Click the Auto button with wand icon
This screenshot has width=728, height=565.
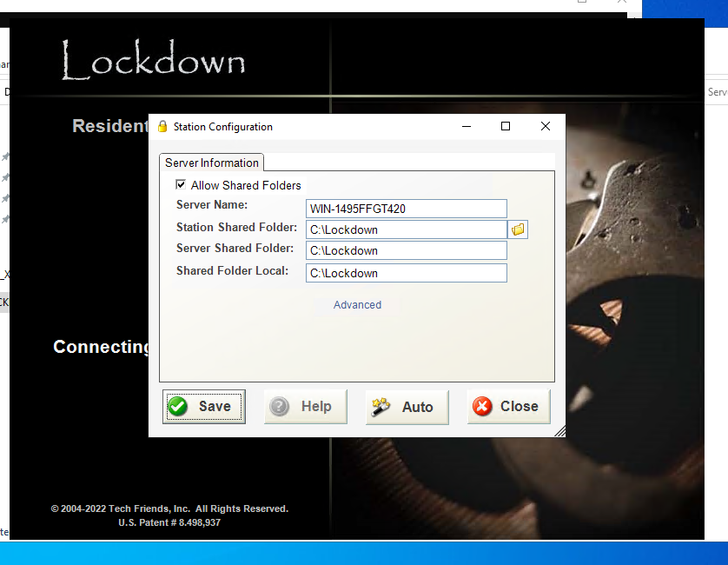click(x=407, y=407)
